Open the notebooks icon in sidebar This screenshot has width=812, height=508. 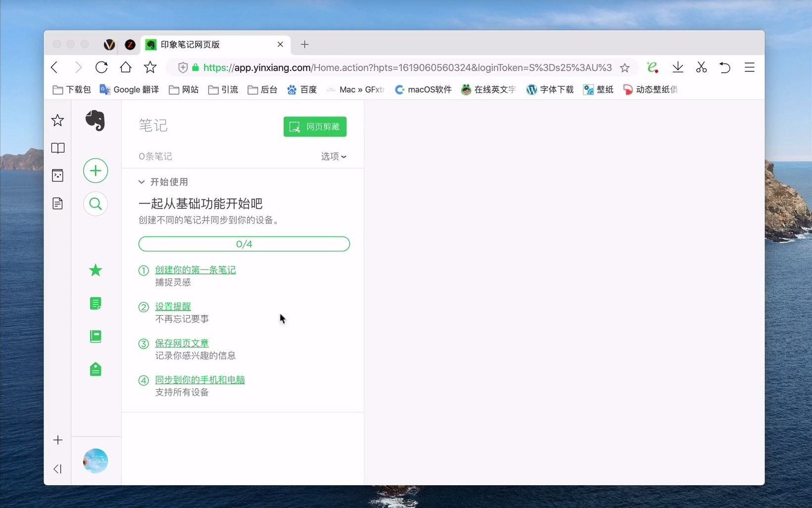tap(95, 337)
